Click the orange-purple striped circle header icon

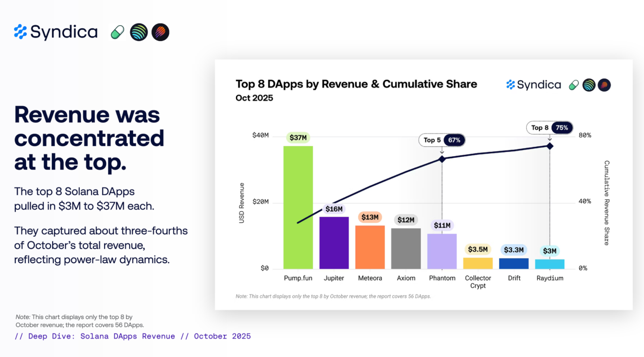pos(160,32)
